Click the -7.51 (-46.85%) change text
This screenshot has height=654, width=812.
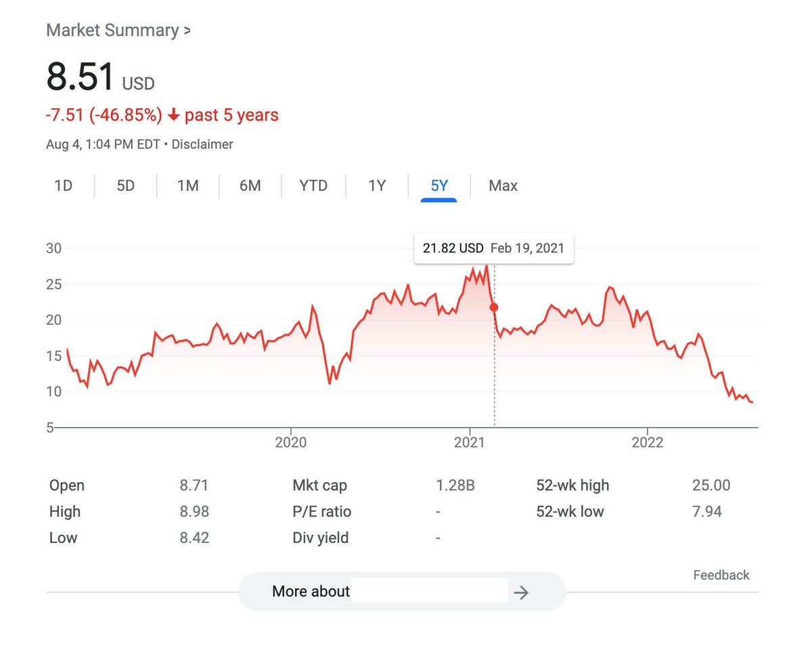(x=104, y=115)
